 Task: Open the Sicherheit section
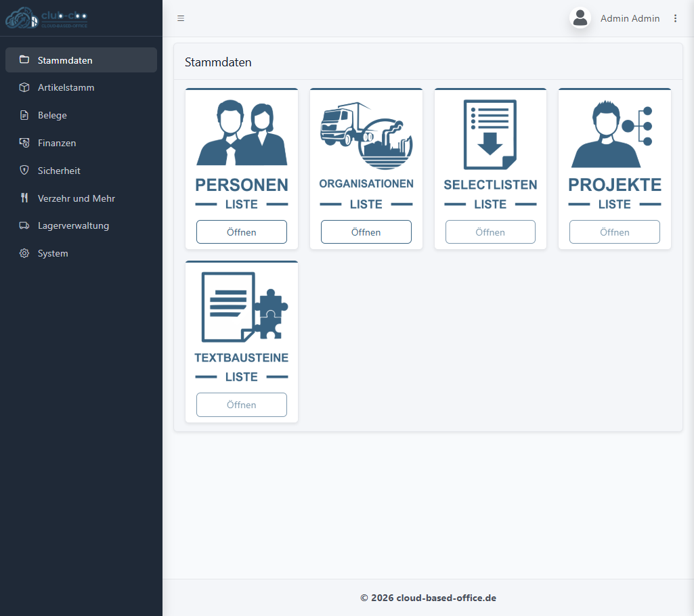[x=81, y=171]
